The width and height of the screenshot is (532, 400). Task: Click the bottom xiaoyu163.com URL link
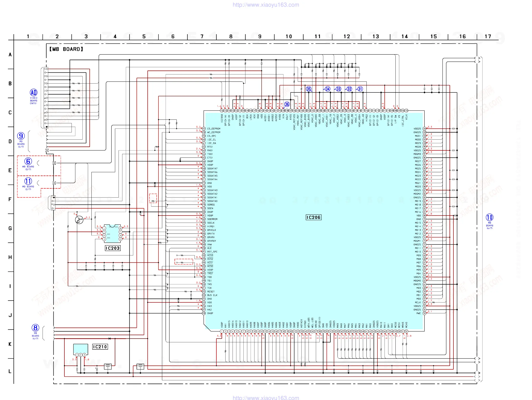pos(266,397)
